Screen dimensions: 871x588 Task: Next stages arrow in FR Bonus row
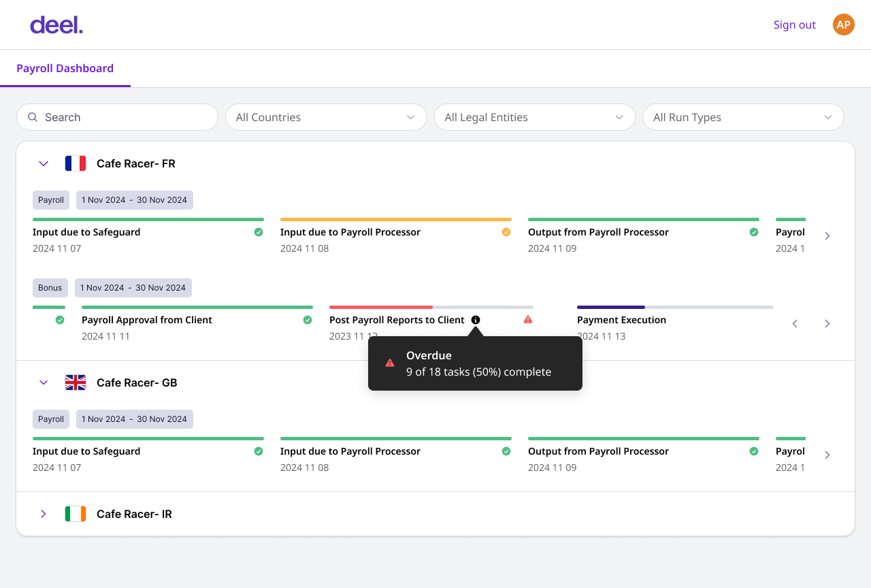(x=827, y=323)
